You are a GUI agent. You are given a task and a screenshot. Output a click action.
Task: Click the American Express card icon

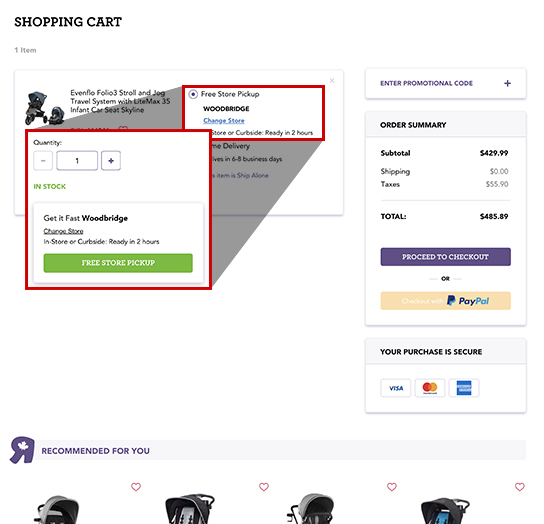pyautogui.click(x=464, y=388)
